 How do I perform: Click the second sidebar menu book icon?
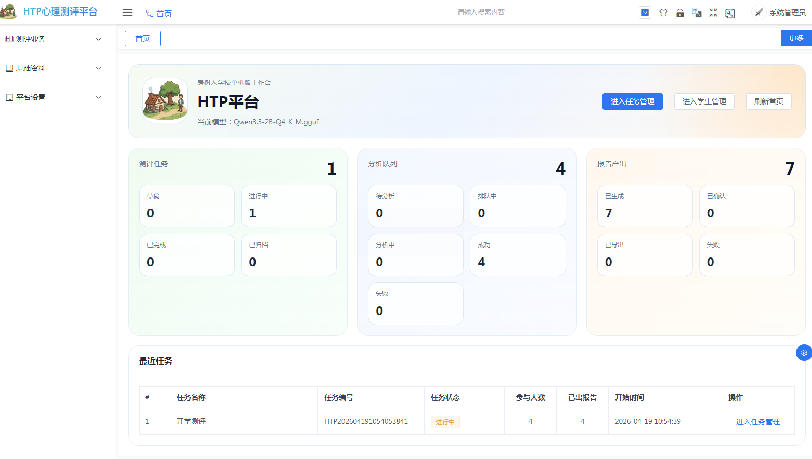click(x=9, y=68)
